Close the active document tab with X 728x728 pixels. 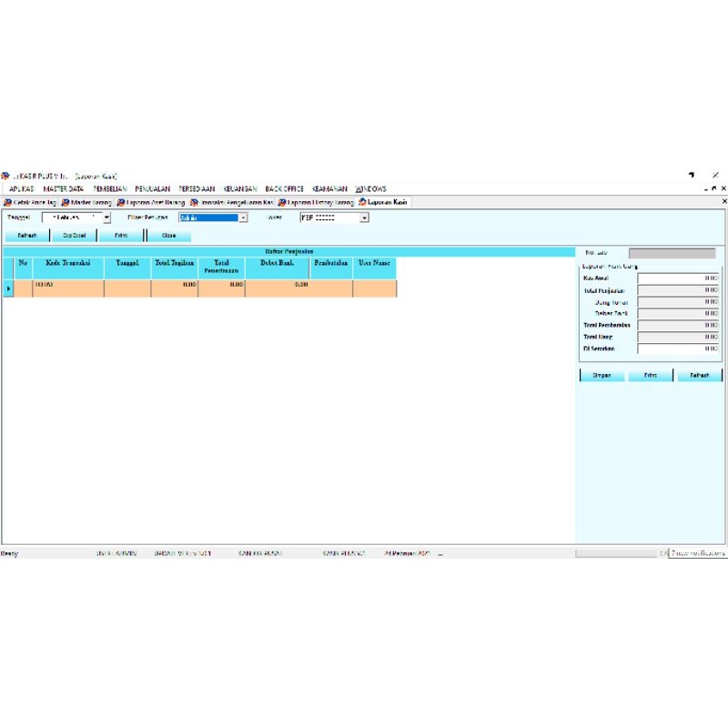724,201
